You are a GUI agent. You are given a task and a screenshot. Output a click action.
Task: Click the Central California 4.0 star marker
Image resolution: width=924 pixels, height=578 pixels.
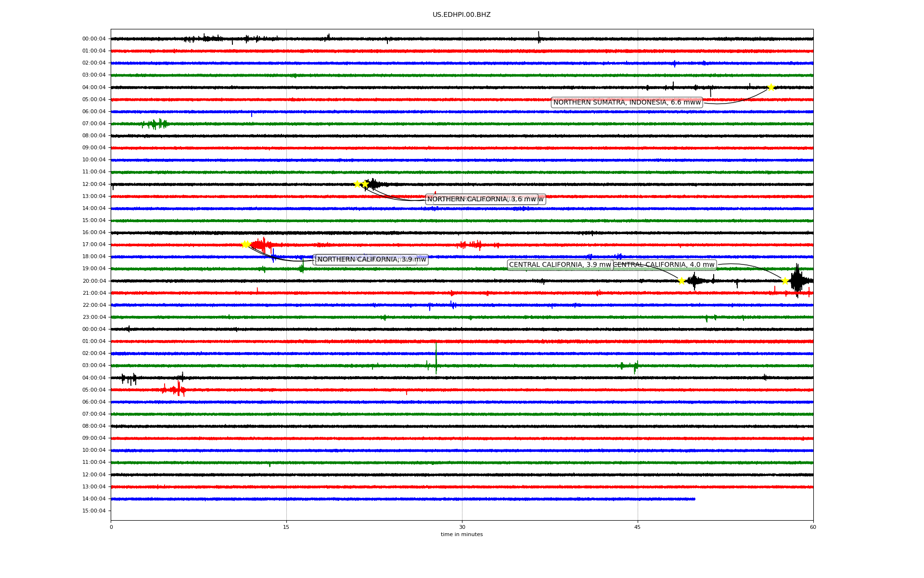785,281
